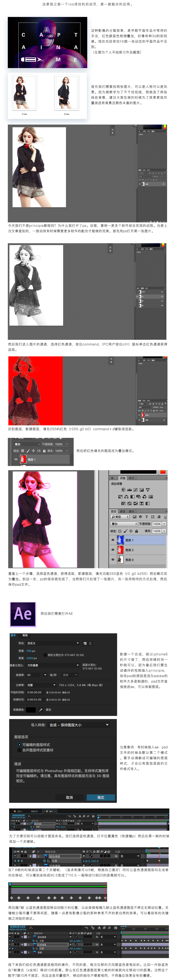Click the channel mixer adjustment icon
This screenshot has height=980, width=175.
pos(145,497)
